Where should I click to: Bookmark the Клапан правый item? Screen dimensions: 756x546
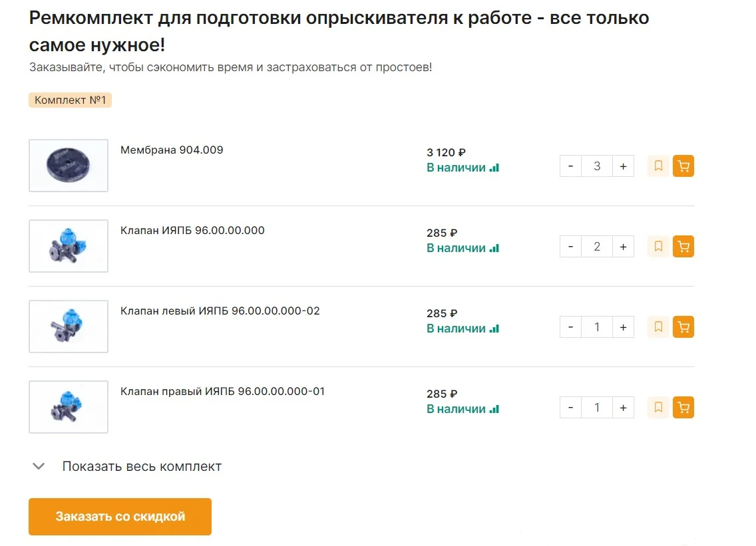[658, 408]
